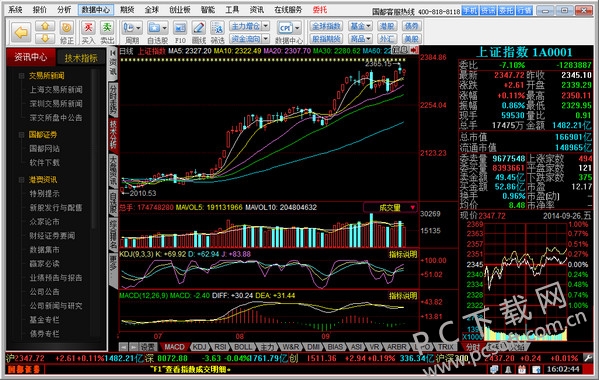Select the KDJ indicator tab
The height and width of the screenshot is (380, 599).
tap(199, 347)
